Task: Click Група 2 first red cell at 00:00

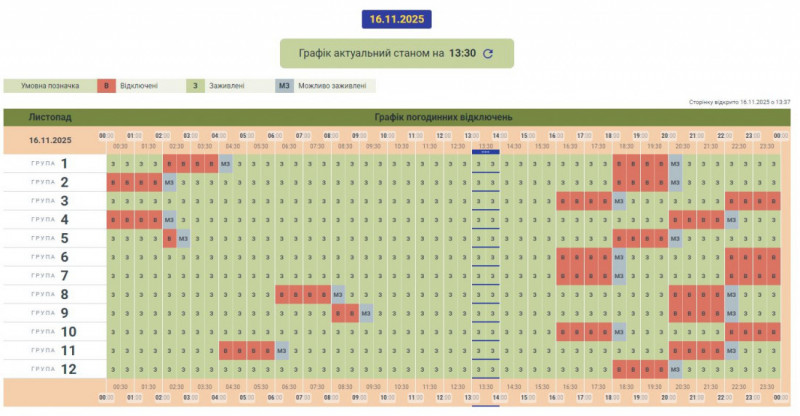Action: coord(114,183)
